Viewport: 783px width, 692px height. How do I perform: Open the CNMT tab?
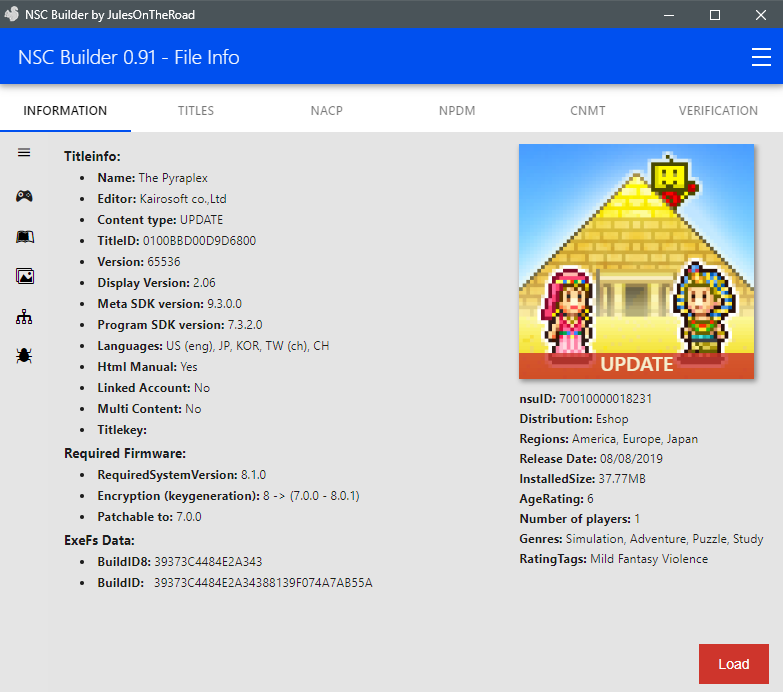pyautogui.click(x=588, y=110)
